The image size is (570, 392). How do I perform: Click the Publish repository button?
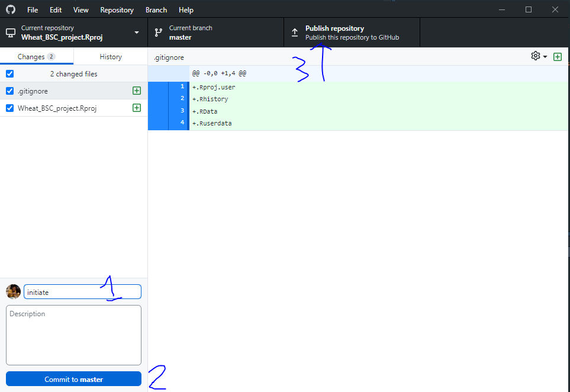pyautogui.click(x=352, y=33)
